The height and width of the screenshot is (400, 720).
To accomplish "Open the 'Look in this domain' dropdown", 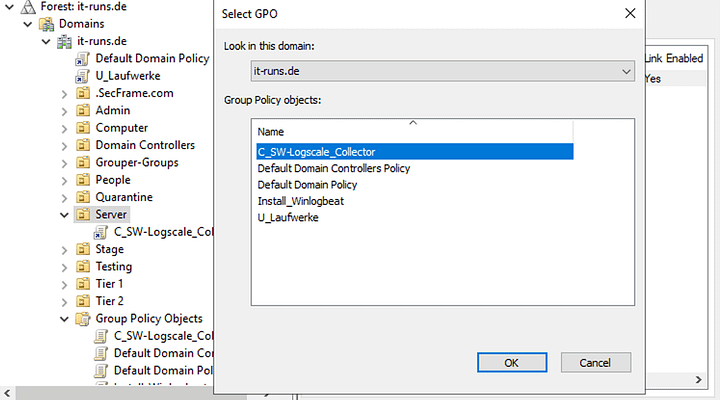I will [626, 72].
